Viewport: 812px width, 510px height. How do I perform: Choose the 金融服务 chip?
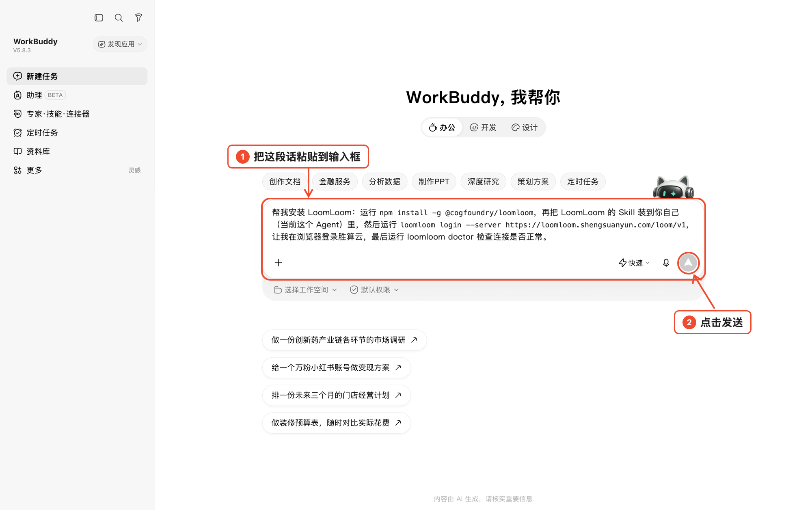point(335,182)
